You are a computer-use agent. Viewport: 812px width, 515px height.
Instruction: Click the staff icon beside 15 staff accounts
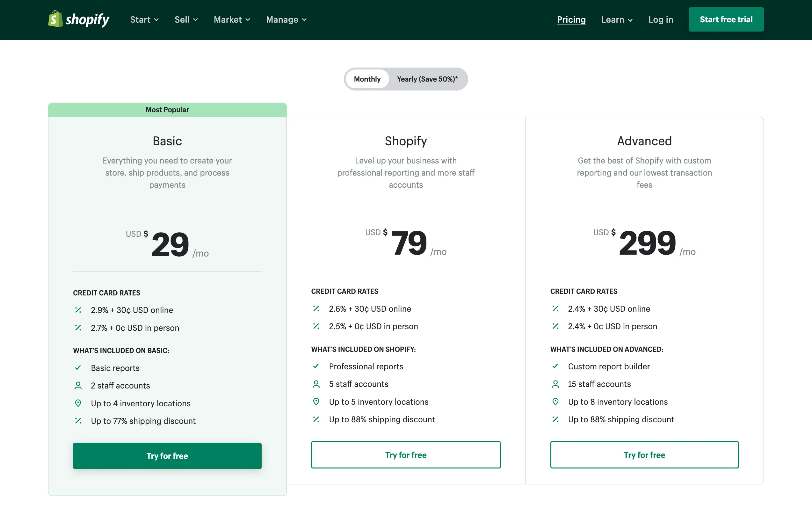(555, 384)
